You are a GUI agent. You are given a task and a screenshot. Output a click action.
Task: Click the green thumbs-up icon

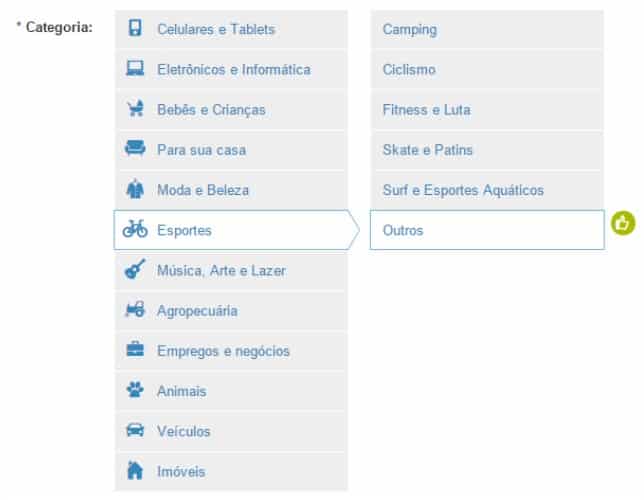click(x=623, y=223)
